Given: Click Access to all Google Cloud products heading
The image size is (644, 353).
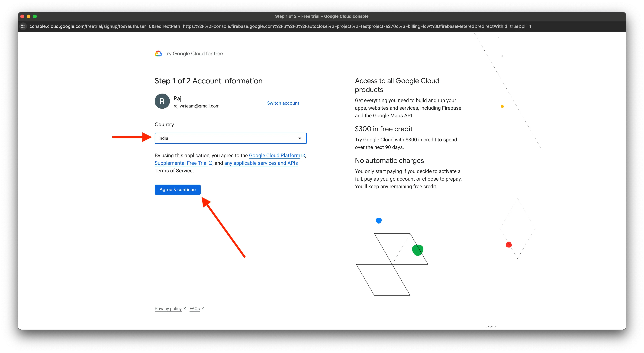Looking at the screenshot, I should coord(397,85).
